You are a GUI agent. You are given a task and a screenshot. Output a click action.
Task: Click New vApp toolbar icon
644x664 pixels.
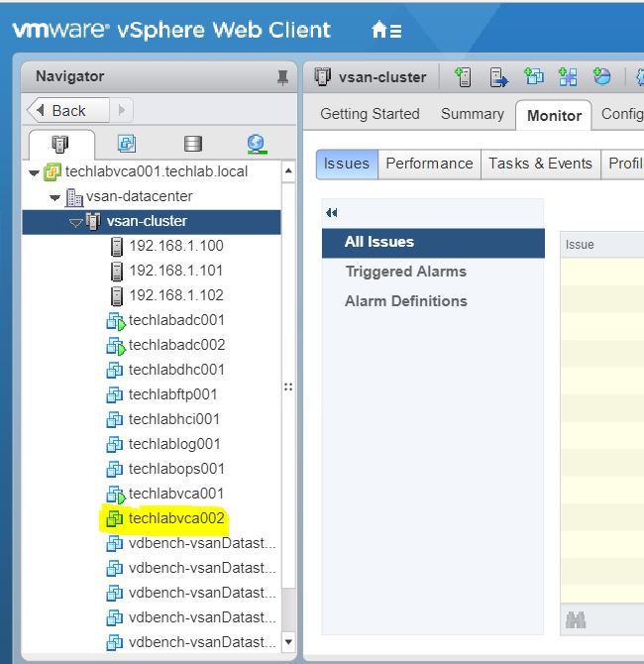pyautogui.click(x=568, y=76)
